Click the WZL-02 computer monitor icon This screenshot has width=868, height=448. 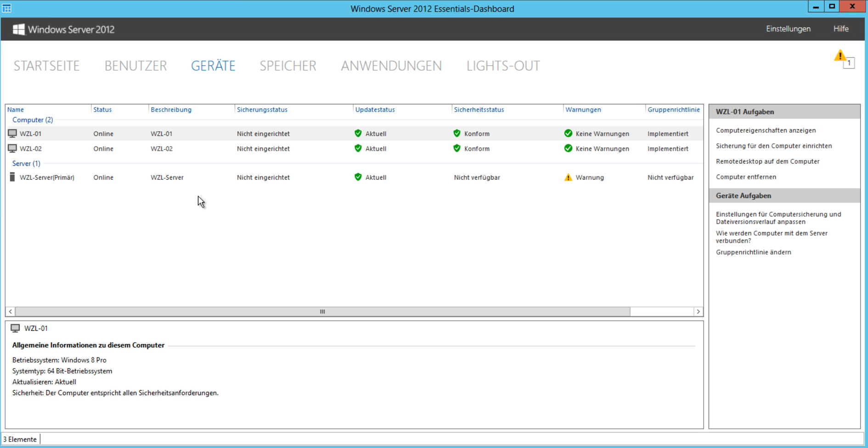point(12,149)
